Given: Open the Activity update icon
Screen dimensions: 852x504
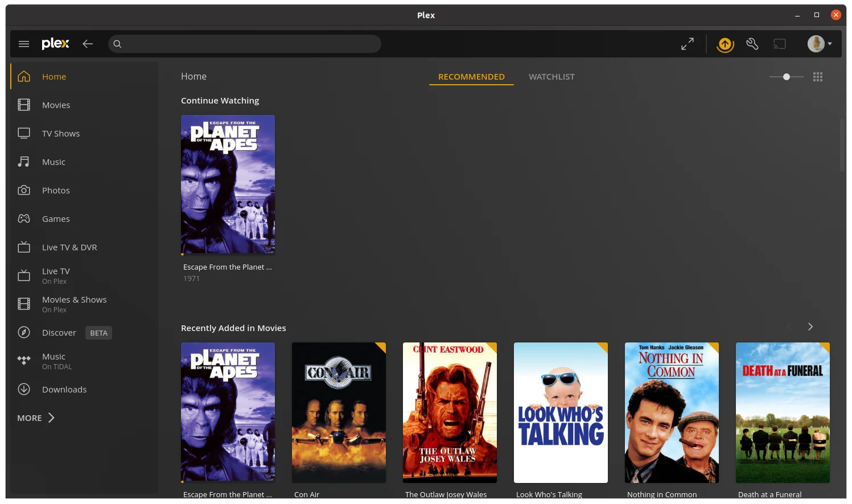Looking at the screenshot, I should tap(725, 44).
